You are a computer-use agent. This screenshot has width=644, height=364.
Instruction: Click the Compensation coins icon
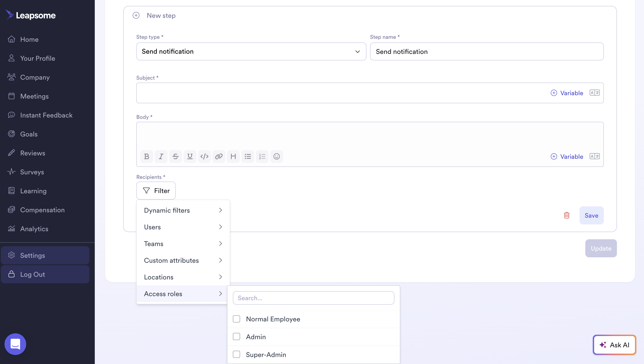(12, 210)
